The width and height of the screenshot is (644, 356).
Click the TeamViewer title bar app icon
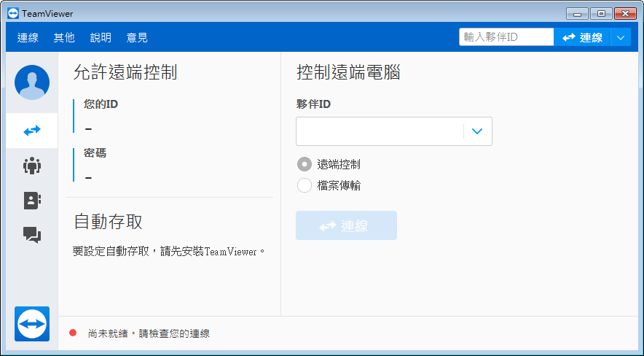point(13,13)
